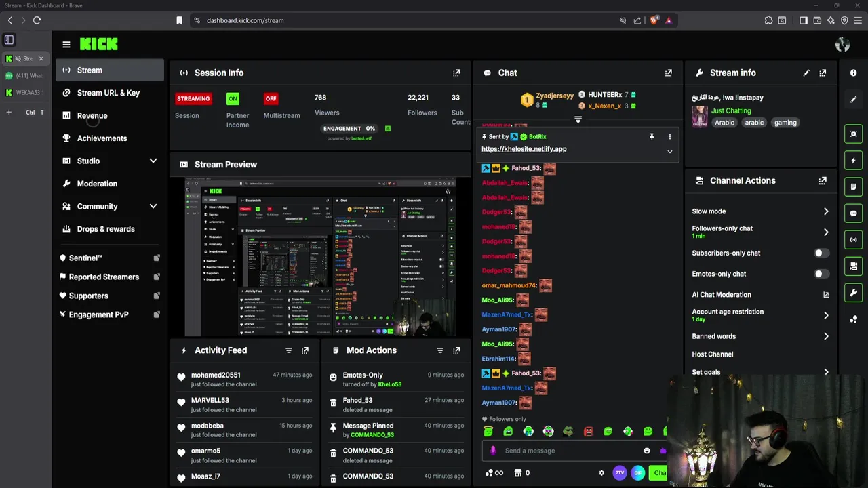Expand the pinned message chevron
The height and width of the screenshot is (488, 868).
pyautogui.click(x=670, y=152)
